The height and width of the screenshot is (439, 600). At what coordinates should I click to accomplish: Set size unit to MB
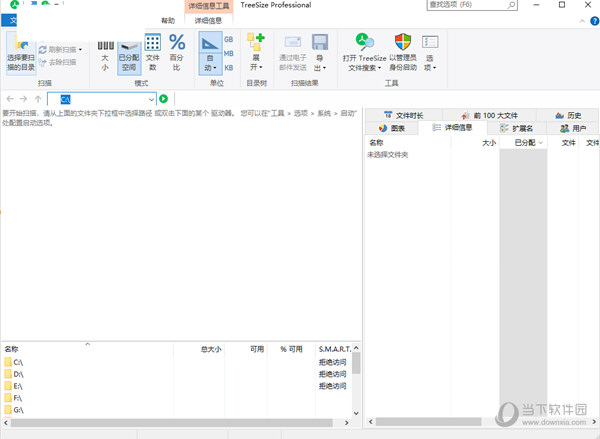(228, 54)
